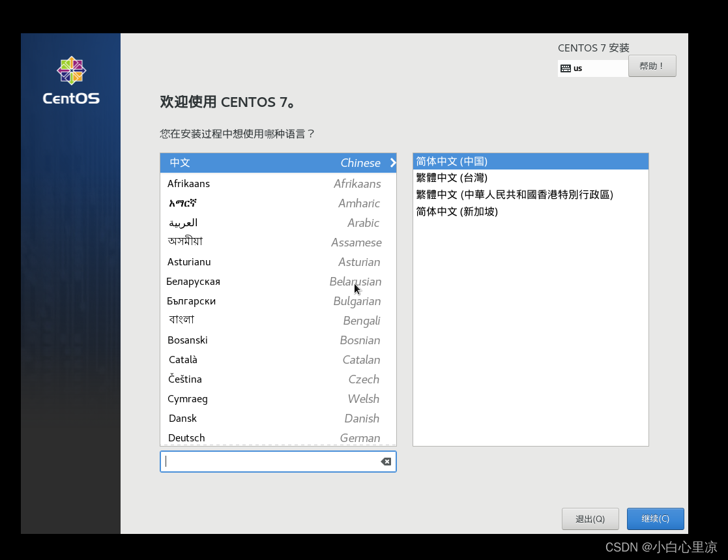
Task: Click the us keyboard layout indicator
Action: [x=593, y=68]
